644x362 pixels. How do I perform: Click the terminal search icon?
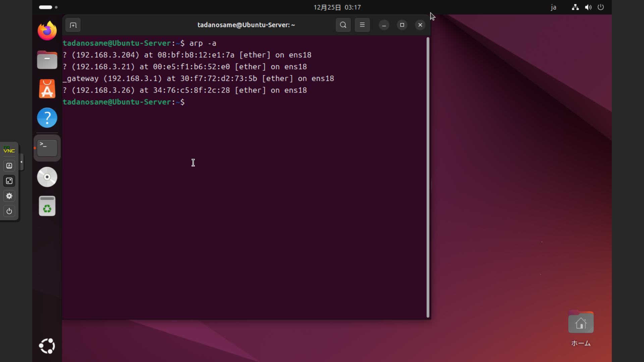(x=343, y=25)
